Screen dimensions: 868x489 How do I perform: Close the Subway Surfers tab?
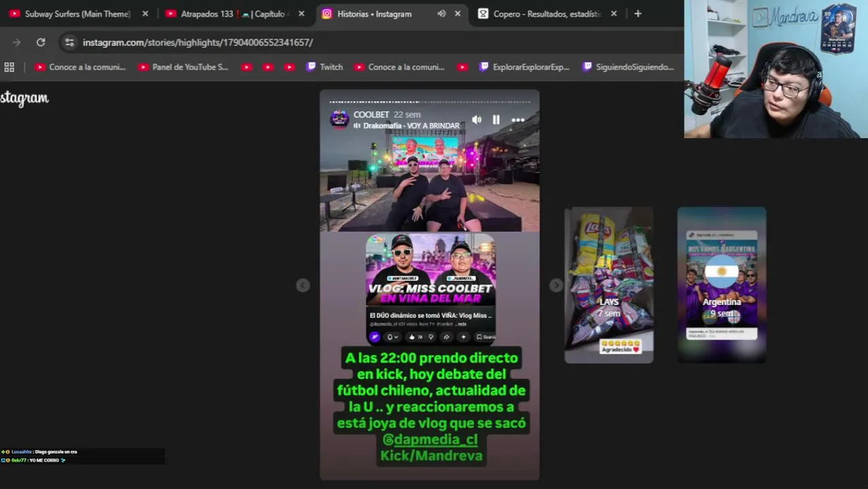coord(145,14)
